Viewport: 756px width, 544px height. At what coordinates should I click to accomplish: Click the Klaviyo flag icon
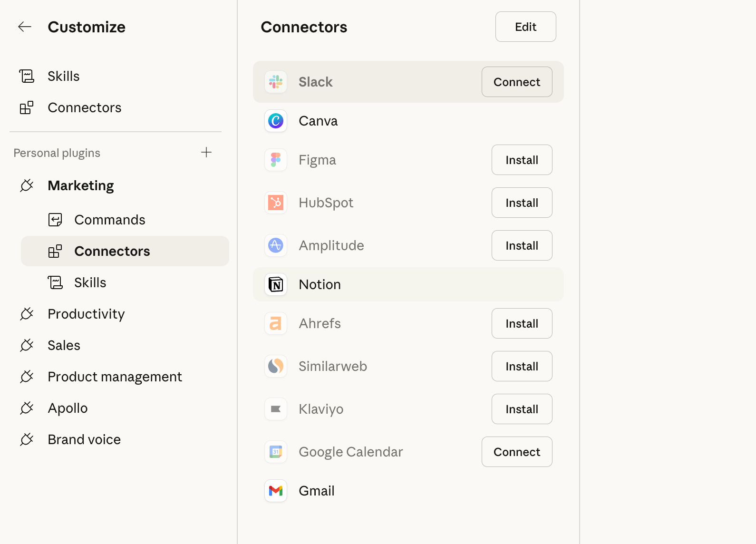[276, 409]
